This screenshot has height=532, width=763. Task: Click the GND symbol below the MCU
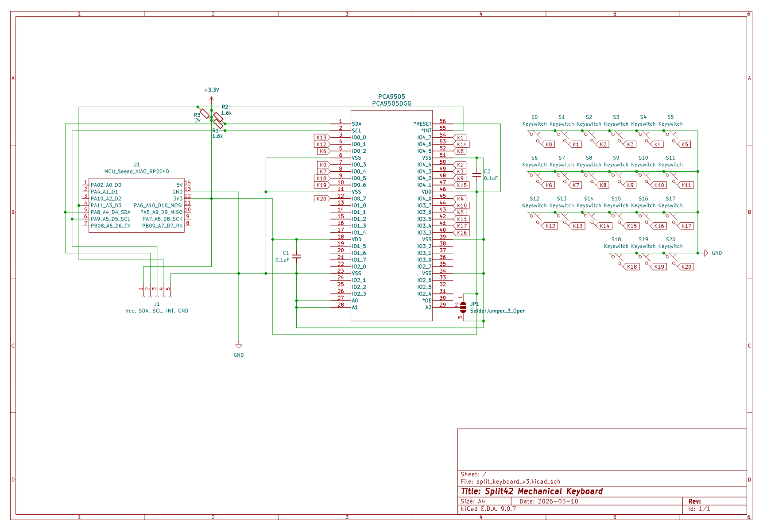click(239, 346)
